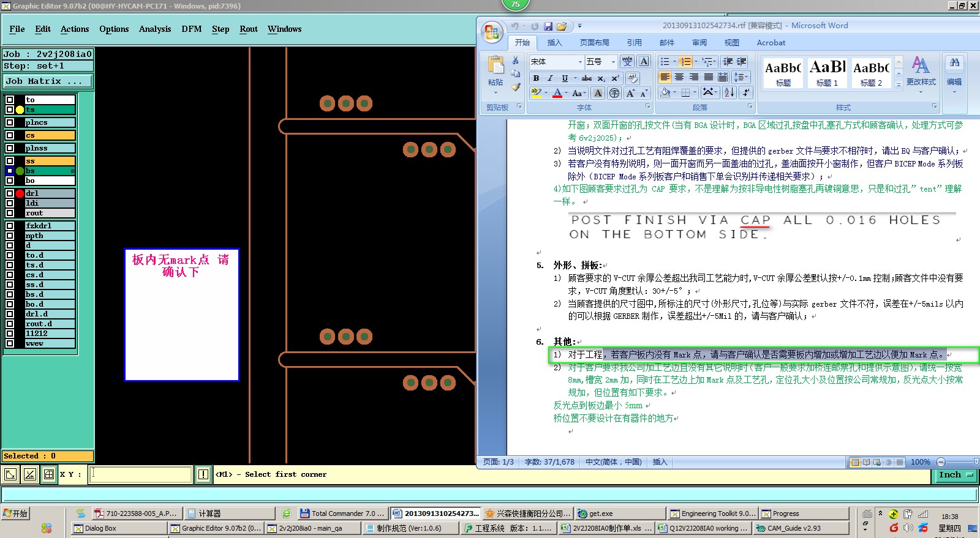Click the Align Right paragraph icon
980x538 pixels.
pyautogui.click(x=694, y=77)
